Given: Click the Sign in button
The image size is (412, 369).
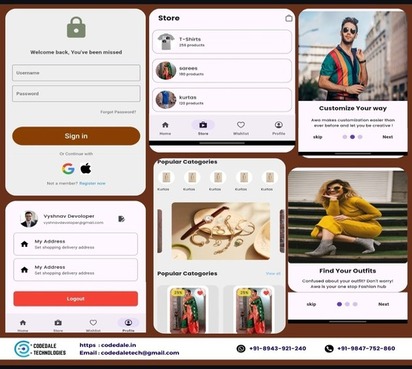Looking at the screenshot, I should [76, 136].
